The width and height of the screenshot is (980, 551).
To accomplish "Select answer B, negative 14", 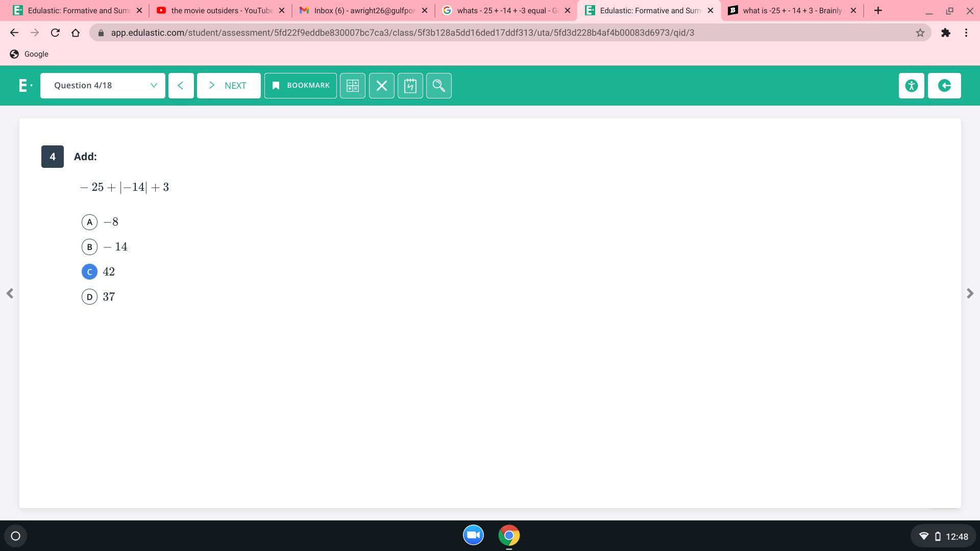I will pos(90,247).
